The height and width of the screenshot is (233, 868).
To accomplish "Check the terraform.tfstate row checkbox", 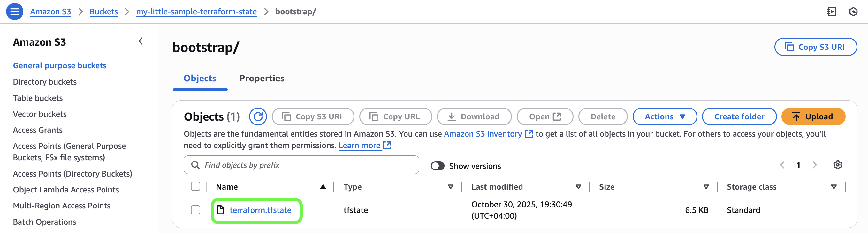I will [195, 210].
